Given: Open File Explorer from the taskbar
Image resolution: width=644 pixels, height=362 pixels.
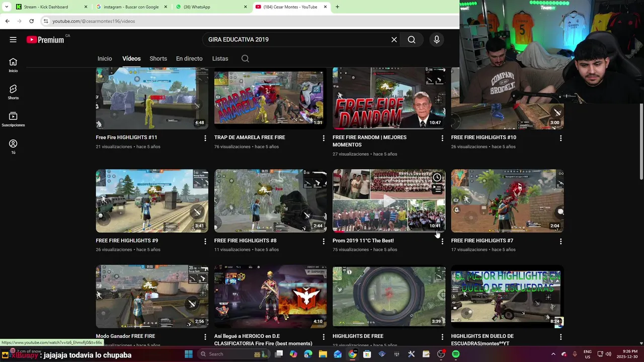Looking at the screenshot, I should coord(323,354).
